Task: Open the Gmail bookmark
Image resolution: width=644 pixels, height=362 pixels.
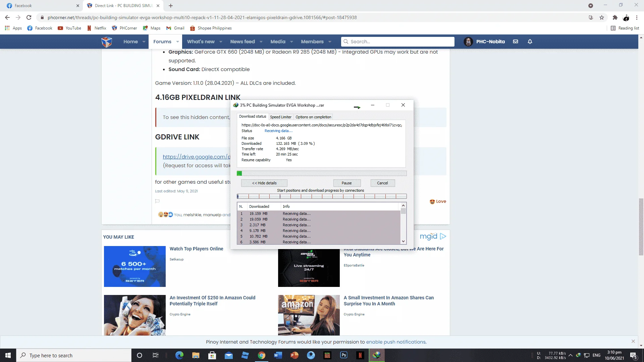Action: 175,28
